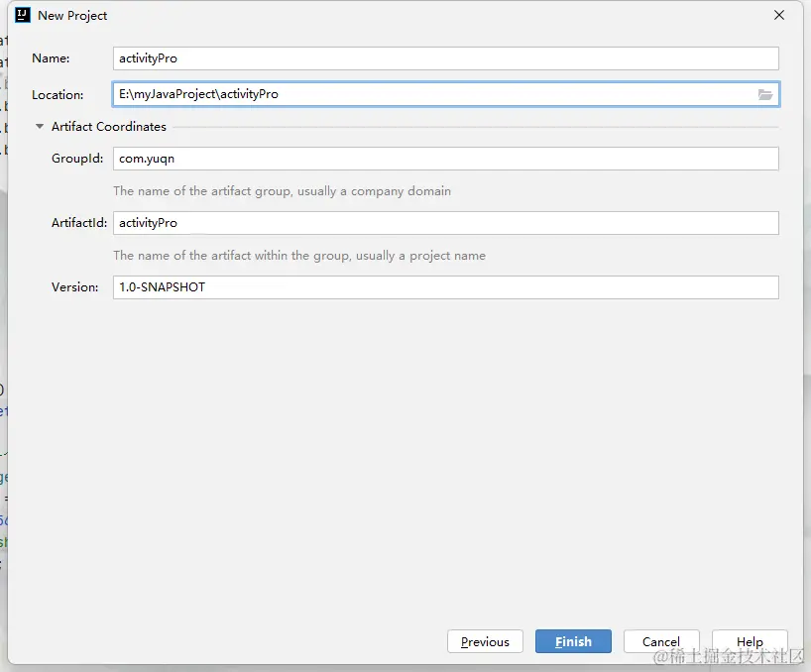Open the folder browse icon in Location field
This screenshot has height=672, width=811.
[x=765, y=94]
